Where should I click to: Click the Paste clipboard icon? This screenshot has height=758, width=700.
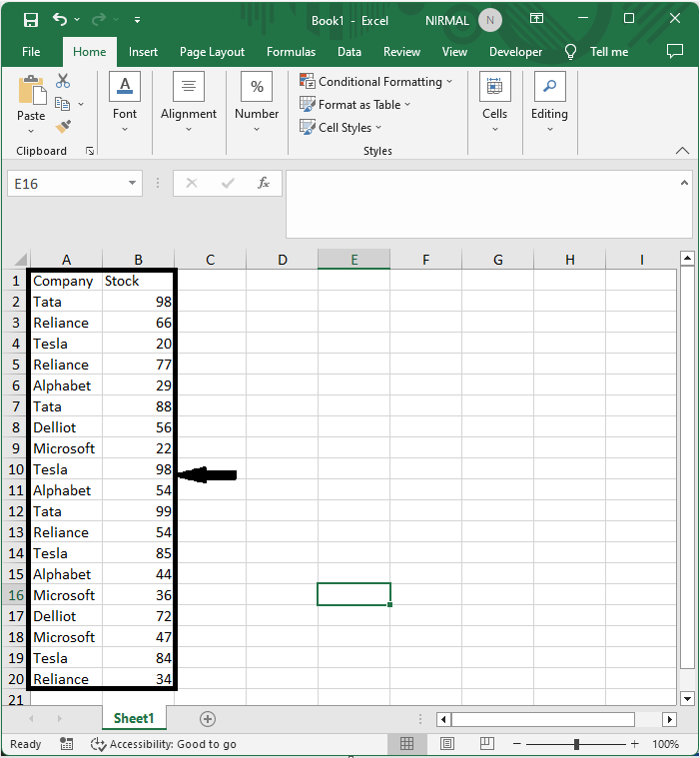click(32, 91)
